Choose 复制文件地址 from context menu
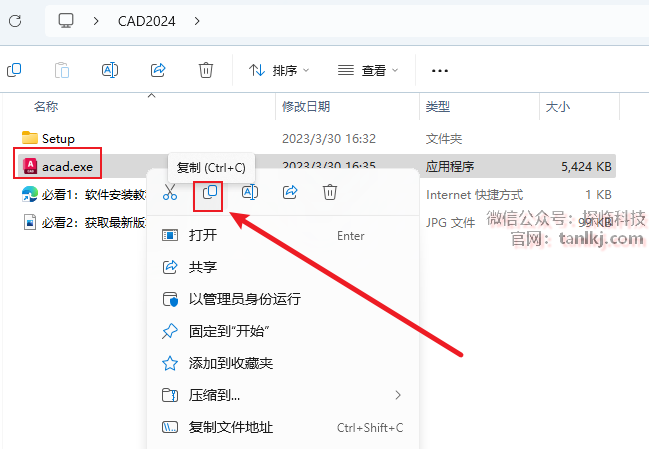 pos(283,427)
